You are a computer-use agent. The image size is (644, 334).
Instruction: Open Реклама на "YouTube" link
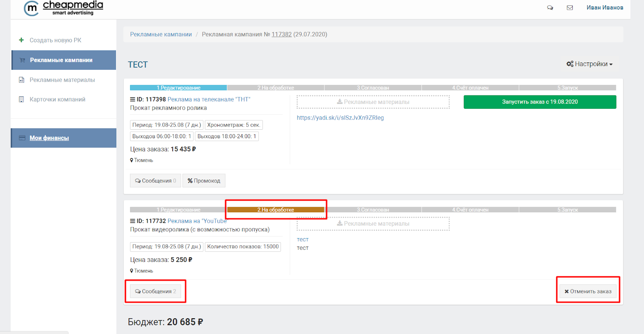(197, 221)
